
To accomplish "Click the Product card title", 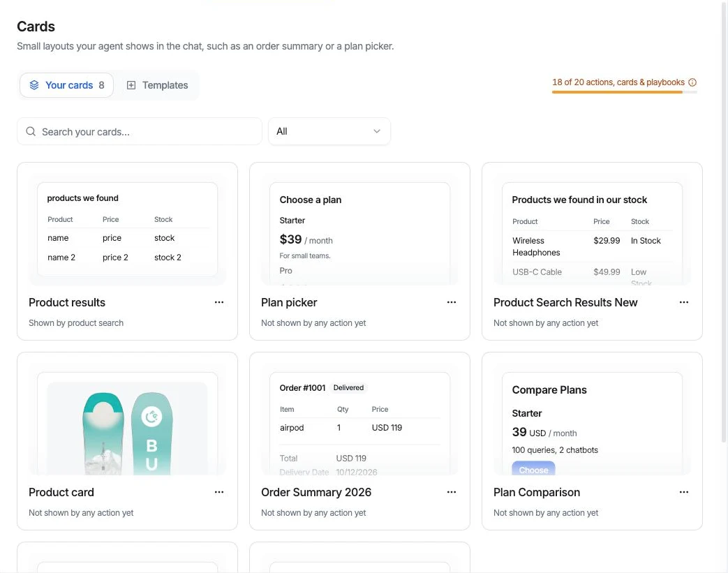I will 61,492.
